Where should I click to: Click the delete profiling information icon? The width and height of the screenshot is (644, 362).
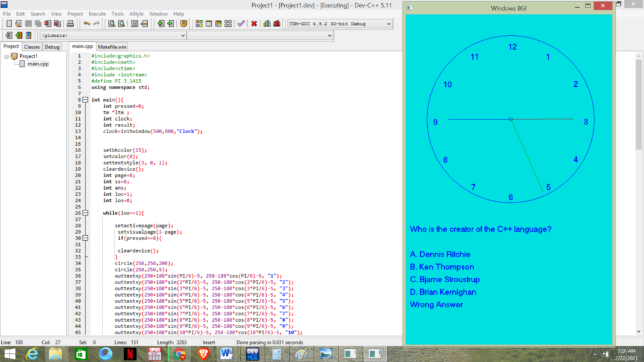277,24
